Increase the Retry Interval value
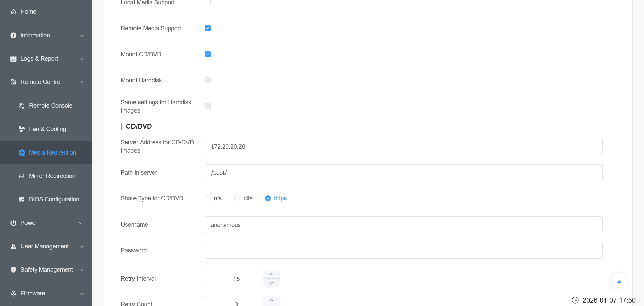The width and height of the screenshot is (644, 306). (x=271, y=274)
